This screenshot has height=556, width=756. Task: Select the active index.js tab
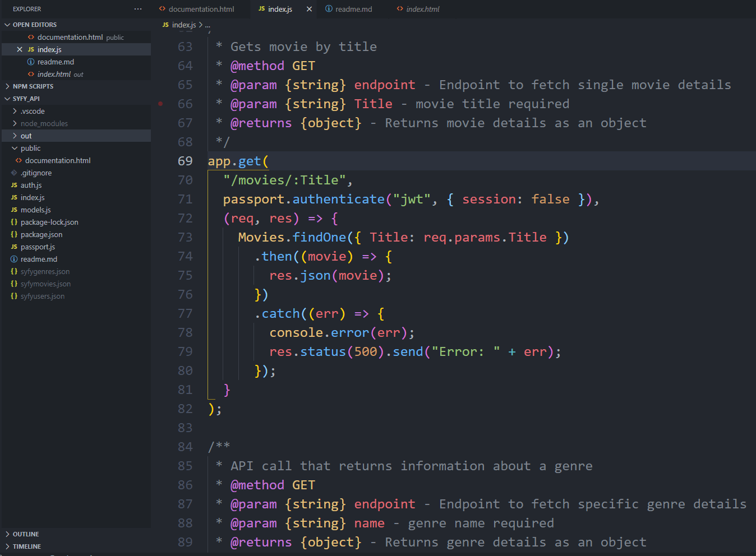(x=280, y=9)
